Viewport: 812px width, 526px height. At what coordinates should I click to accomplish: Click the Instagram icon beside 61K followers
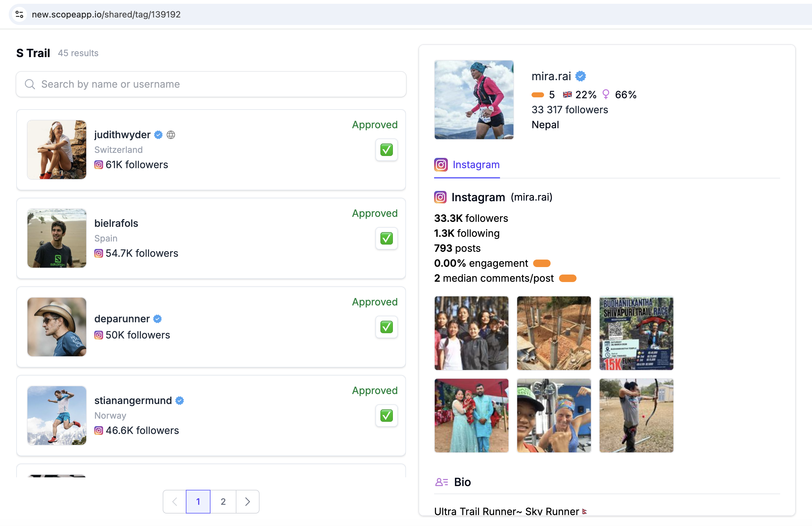pyautogui.click(x=99, y=165)
